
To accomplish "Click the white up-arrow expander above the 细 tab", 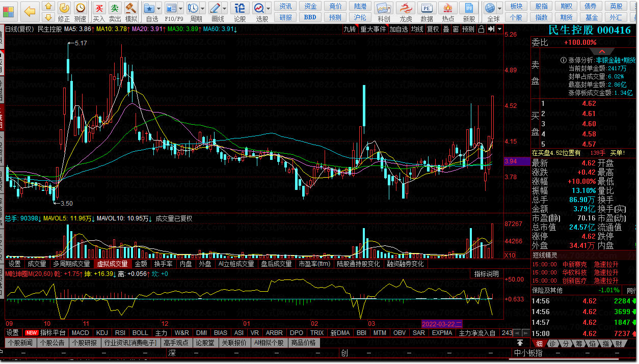I will pos(520,343).
